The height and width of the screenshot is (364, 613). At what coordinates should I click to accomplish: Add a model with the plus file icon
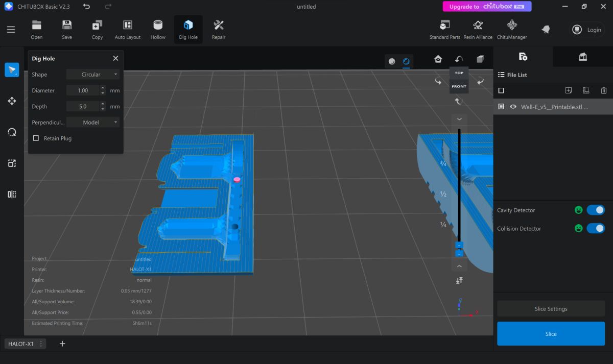(569, 90)
